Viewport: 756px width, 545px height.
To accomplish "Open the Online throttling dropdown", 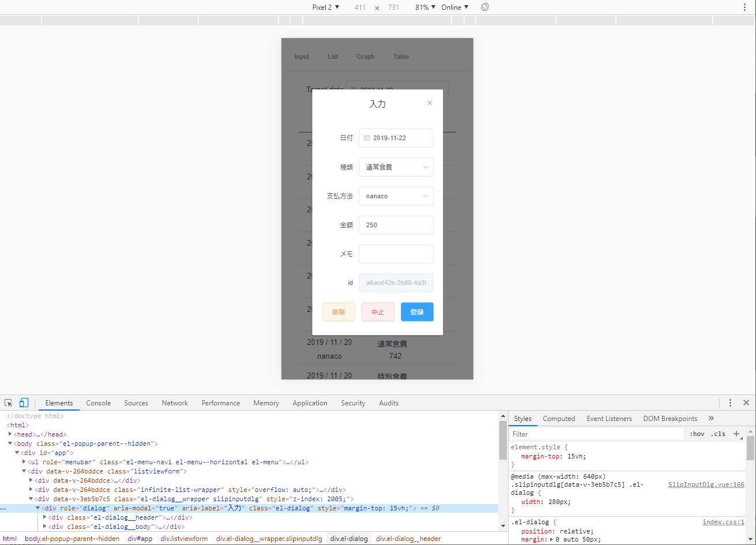I will (455, 7).
